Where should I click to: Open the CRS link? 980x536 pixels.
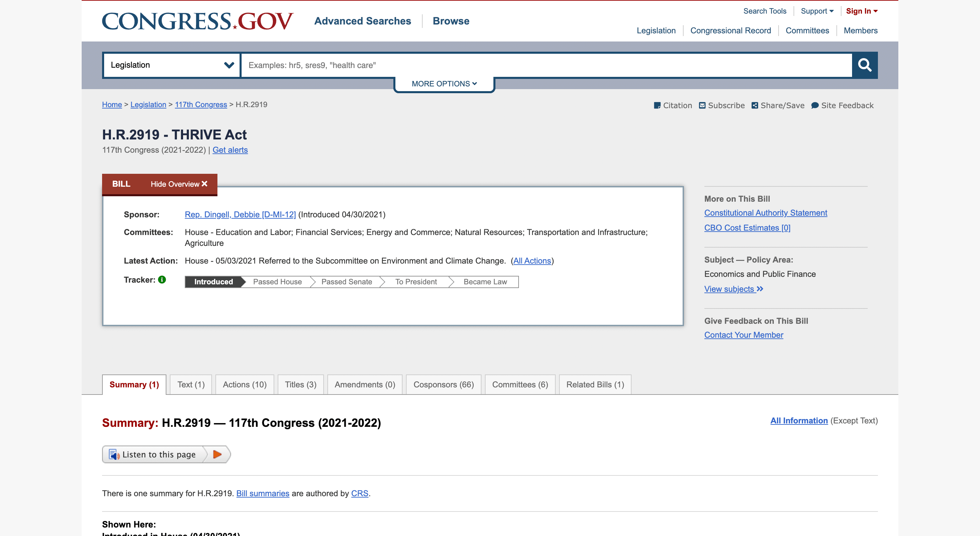coord(360,493)
